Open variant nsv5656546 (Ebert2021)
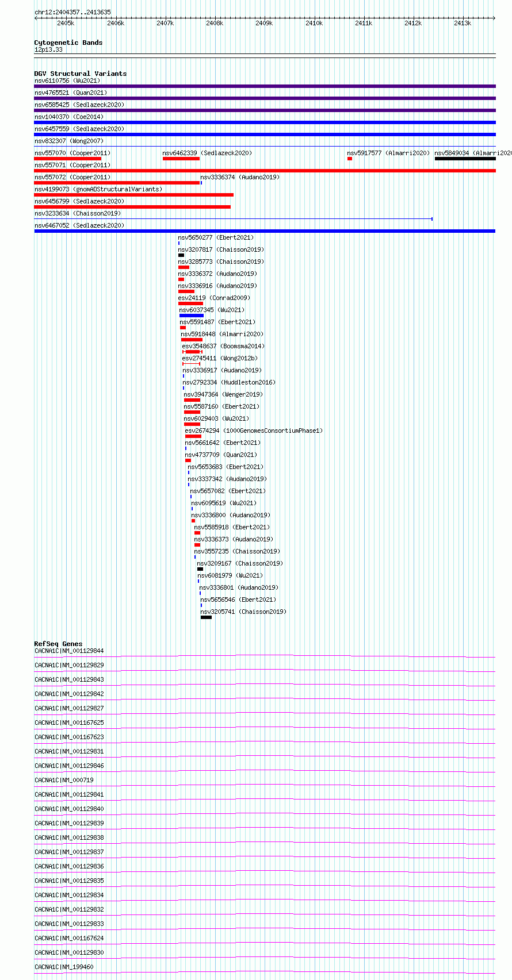512x980 pixels. 238,599
